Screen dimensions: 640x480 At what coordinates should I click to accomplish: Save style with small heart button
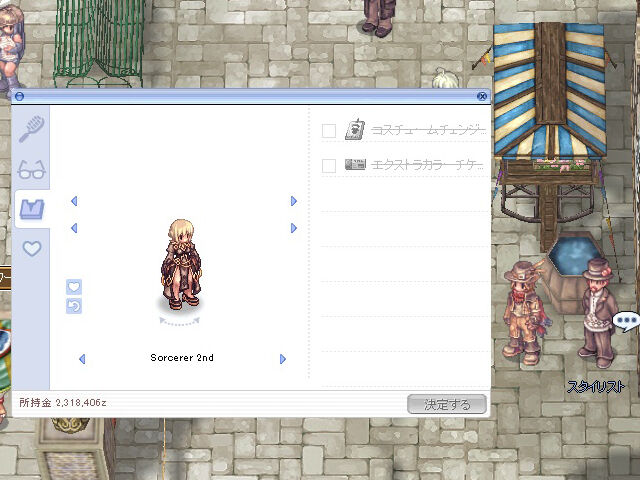tap(74, 287)
